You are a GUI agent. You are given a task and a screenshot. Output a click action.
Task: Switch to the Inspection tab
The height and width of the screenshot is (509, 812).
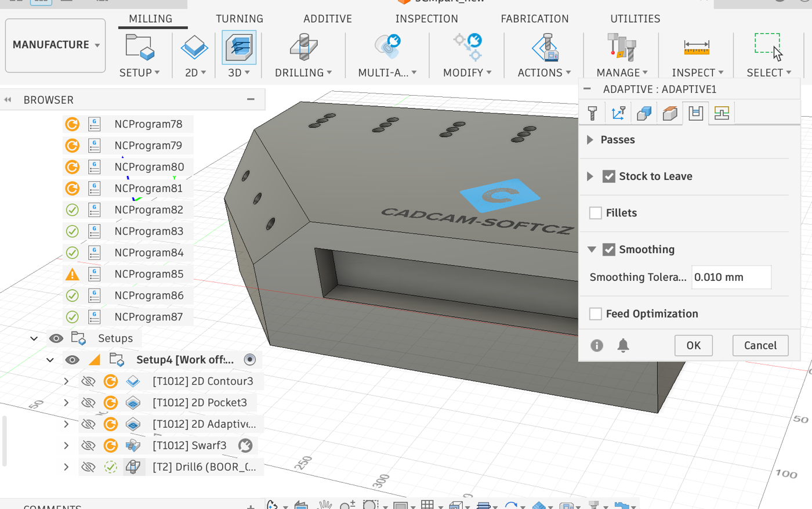pos(427,19)
